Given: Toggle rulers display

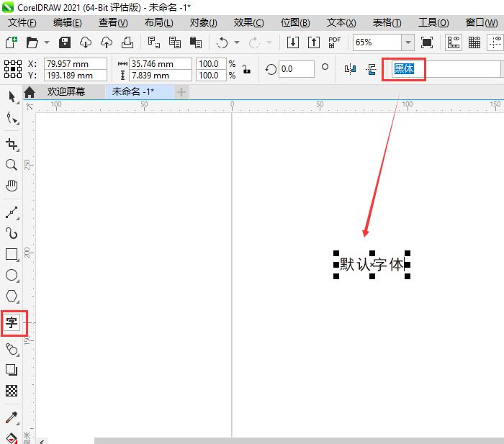Looking at the screenshot, I should coord(453,42).
